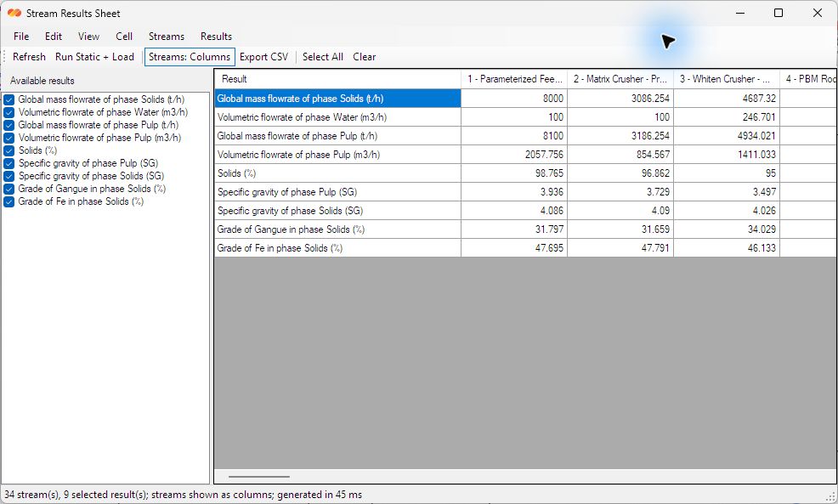The image size is (838, 504).
Task: Click cell value 246.701
Action: [727, 117]
